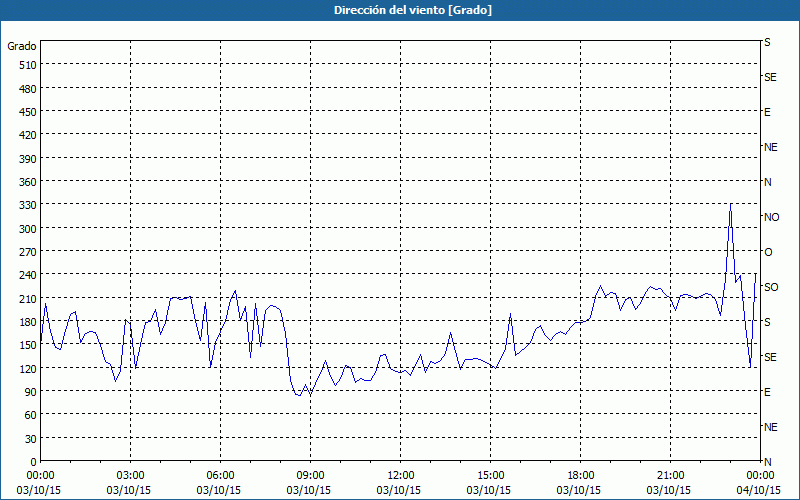Click the 03:00 time axis label
Image resolution: width=800 pixels, height=500 pixels.
(130, 476)
